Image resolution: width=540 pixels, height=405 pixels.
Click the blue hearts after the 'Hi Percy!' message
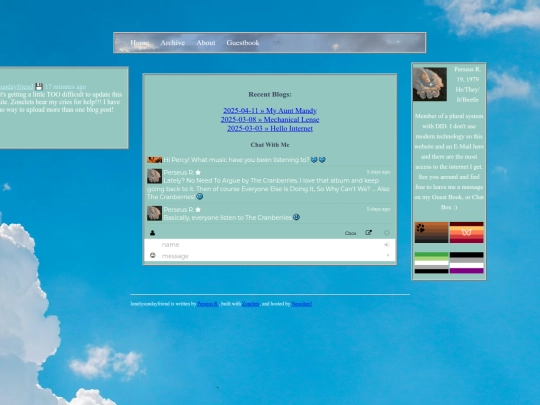click(318, 160)
